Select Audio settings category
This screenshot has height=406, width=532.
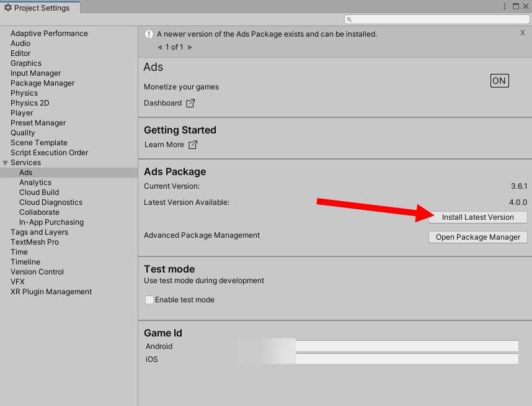click(20, 43)
